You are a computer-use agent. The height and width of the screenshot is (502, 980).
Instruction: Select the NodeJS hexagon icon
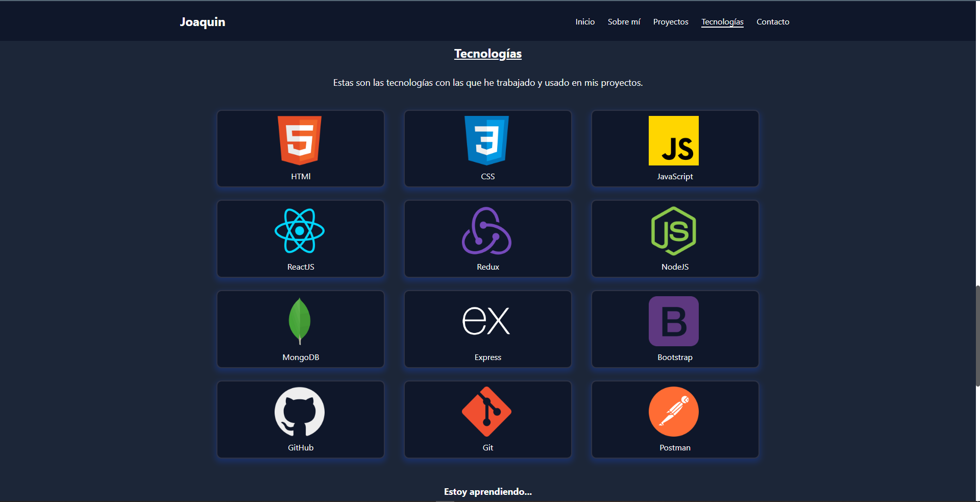674,231
